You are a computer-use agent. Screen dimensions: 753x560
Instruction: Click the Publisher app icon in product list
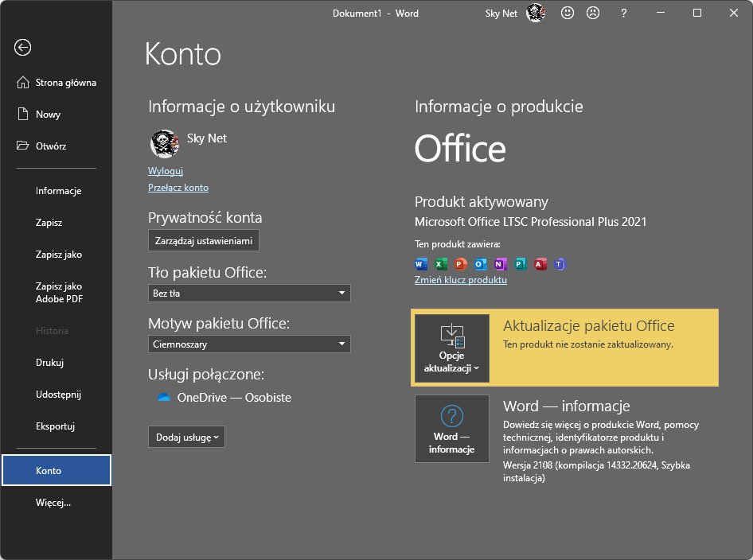tap(520, 264)
